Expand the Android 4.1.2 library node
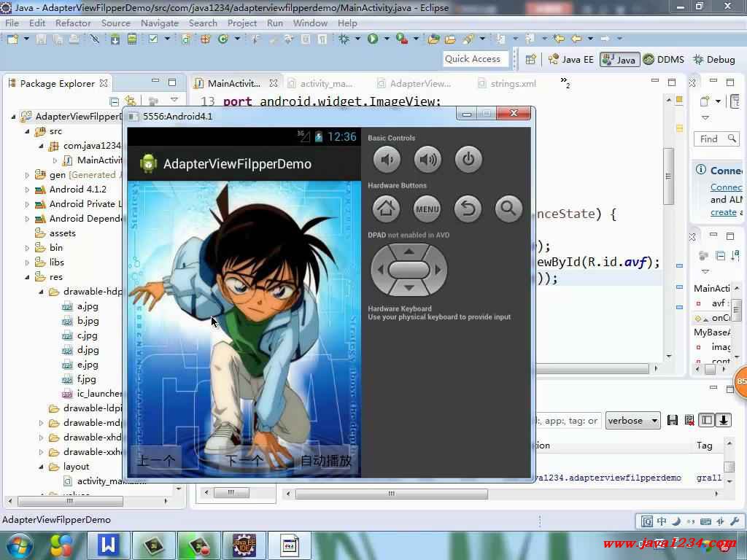 [x=27, y=190]
